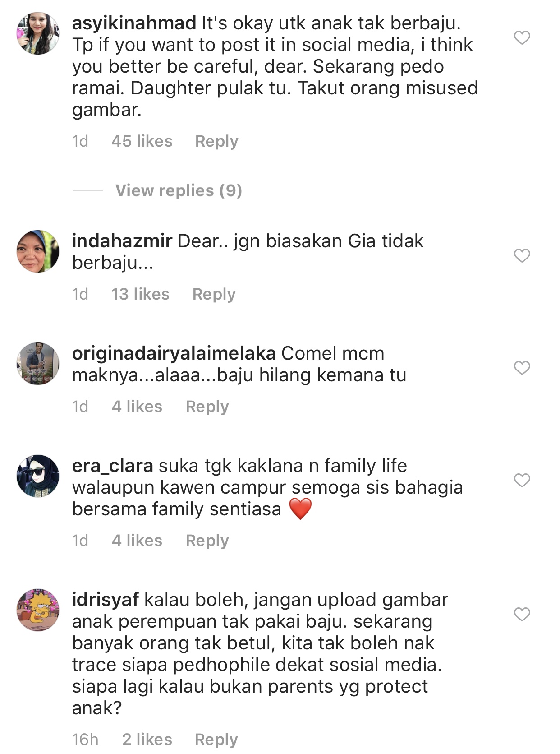This screenshot has width=560, height=754.
Task: Open username link era_clara
Action: pyautogui.click(x=113, y=466)
